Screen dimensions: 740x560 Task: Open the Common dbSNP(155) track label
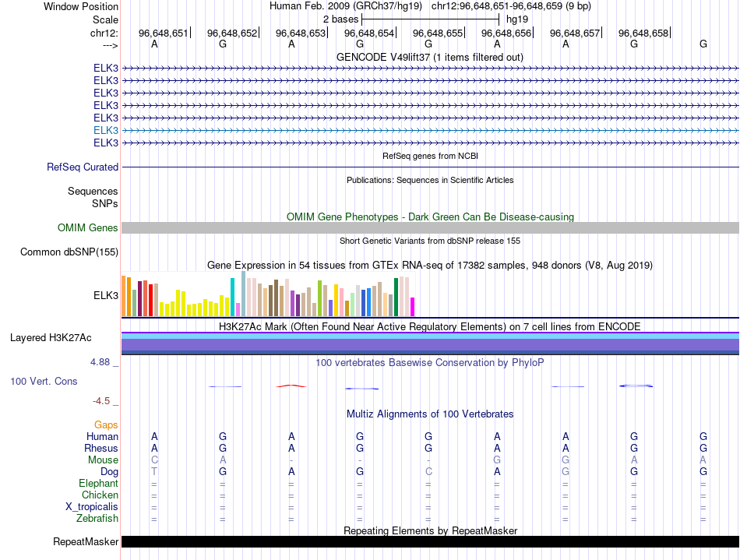(69, 252)
